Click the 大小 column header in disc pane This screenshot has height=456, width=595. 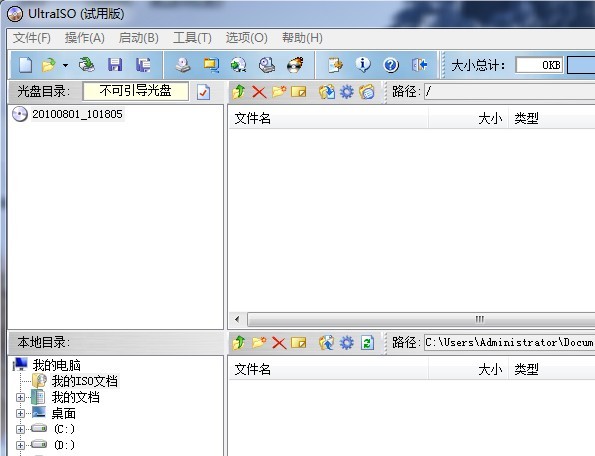point(468,118)
